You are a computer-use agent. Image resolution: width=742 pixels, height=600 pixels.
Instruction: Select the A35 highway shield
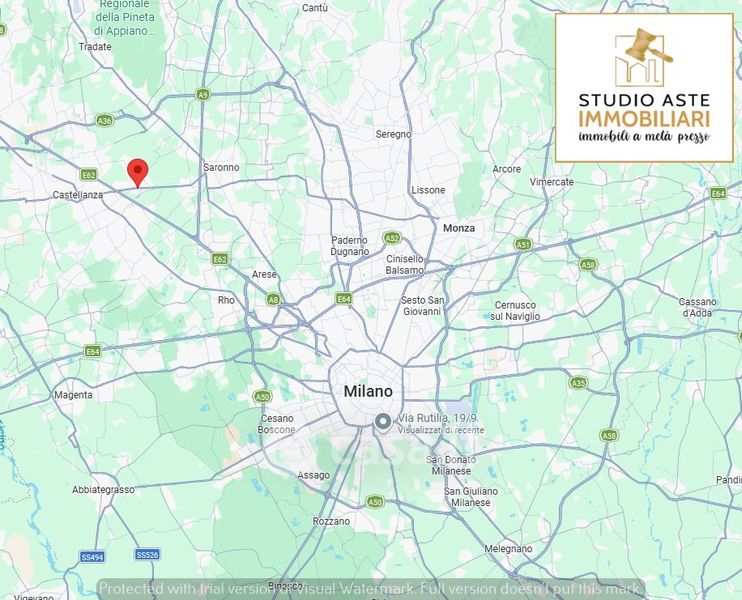[578, 382]
